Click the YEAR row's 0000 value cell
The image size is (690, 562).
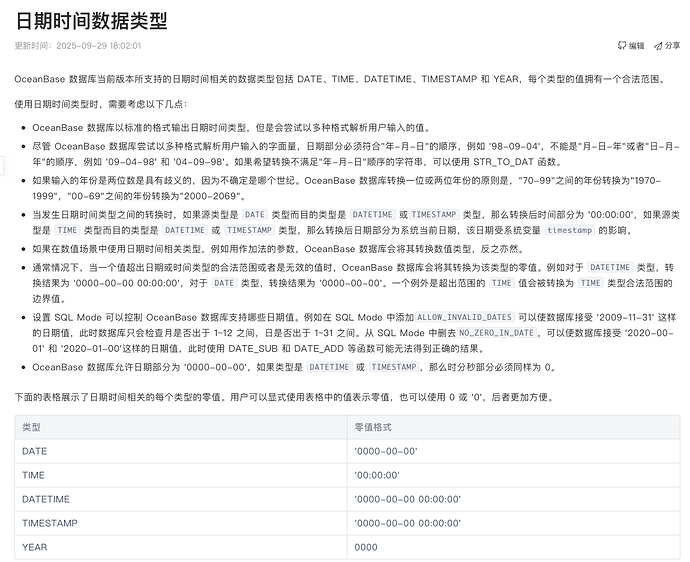click(366, 547)
